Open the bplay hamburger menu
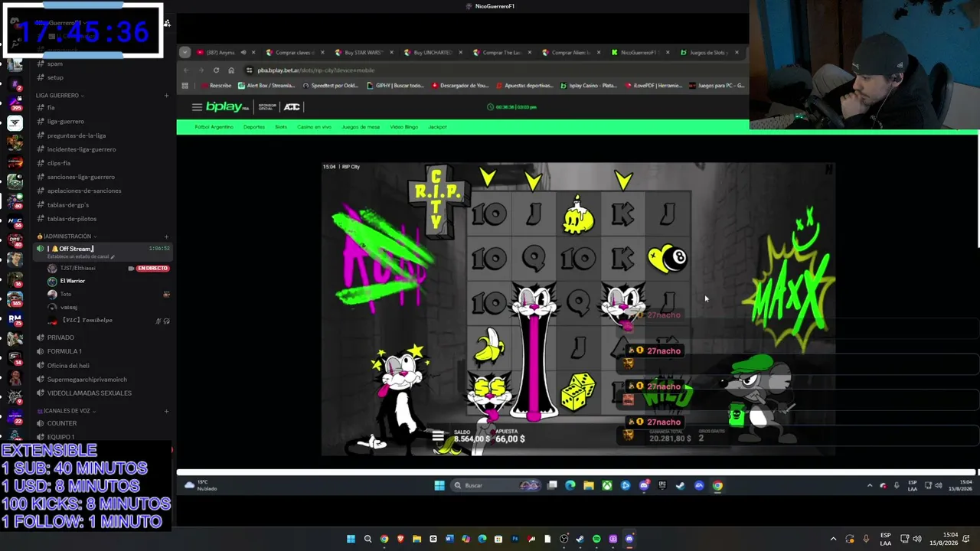Viewport: 980px width, 551px height. (197, 107)
